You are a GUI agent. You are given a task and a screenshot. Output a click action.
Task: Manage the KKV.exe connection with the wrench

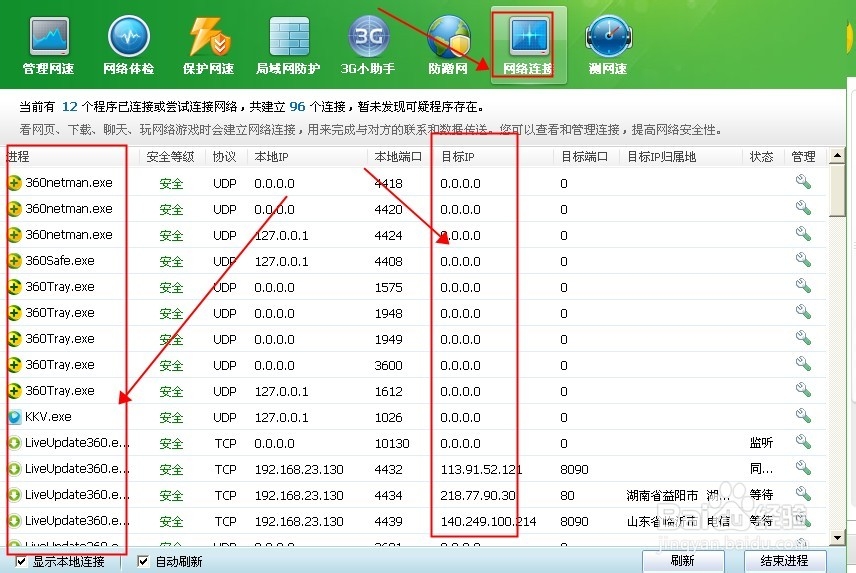803,416
